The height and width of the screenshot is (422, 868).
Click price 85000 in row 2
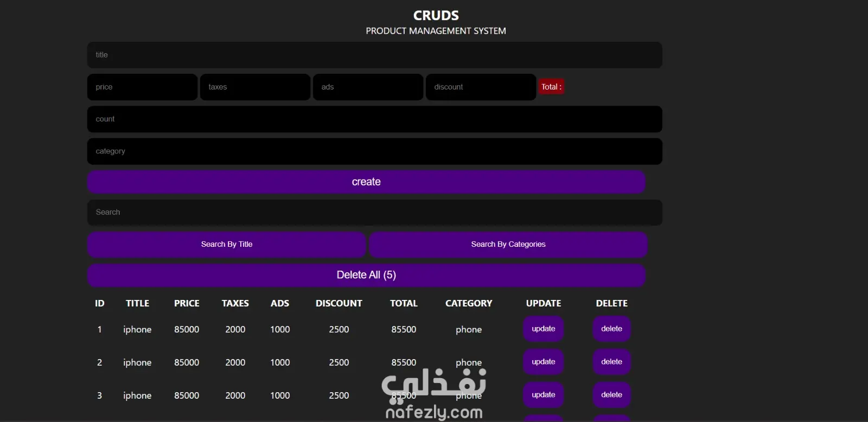tap(187, 362)
